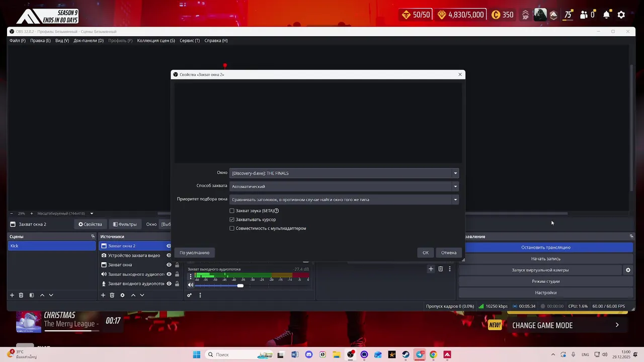This screenshot has height=362, width=644.
Task: Open virtual camera settings gear
Action: 628,270
